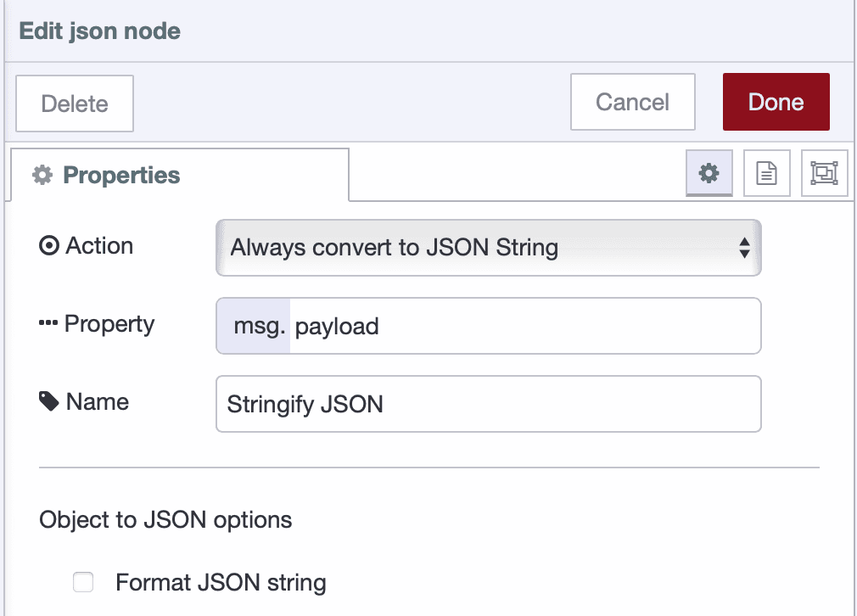Click the Property ellipsis icon

pyautogui.click(x=49, y=323)
